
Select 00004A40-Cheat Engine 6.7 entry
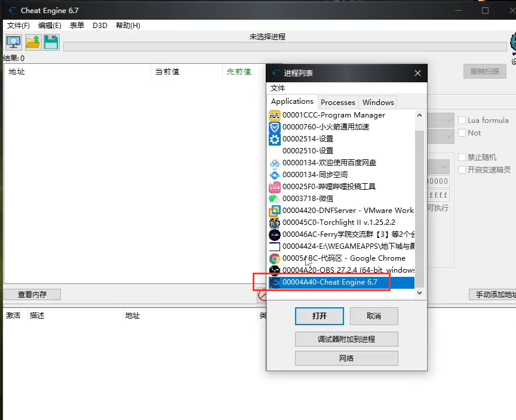[x=341, y=282]
